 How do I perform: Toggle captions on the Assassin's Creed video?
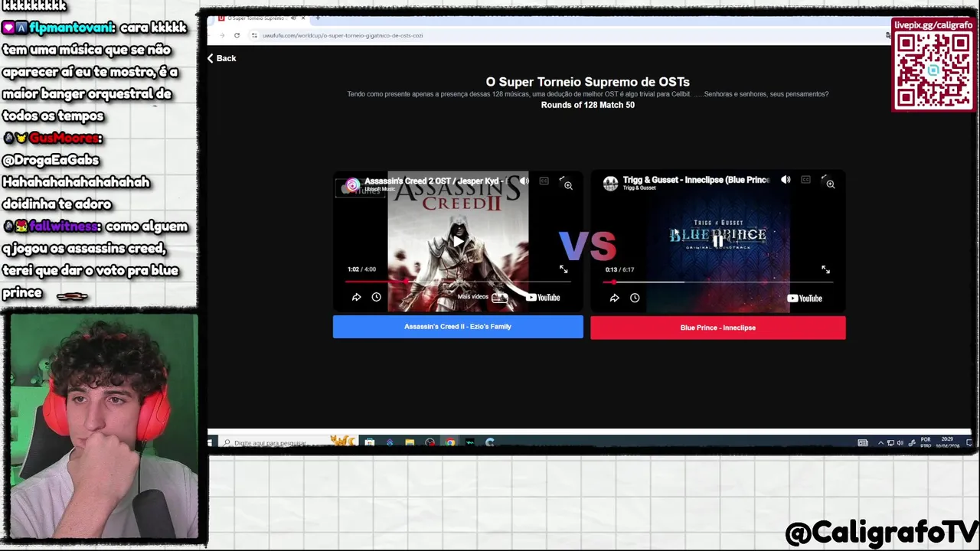(544, 181)
